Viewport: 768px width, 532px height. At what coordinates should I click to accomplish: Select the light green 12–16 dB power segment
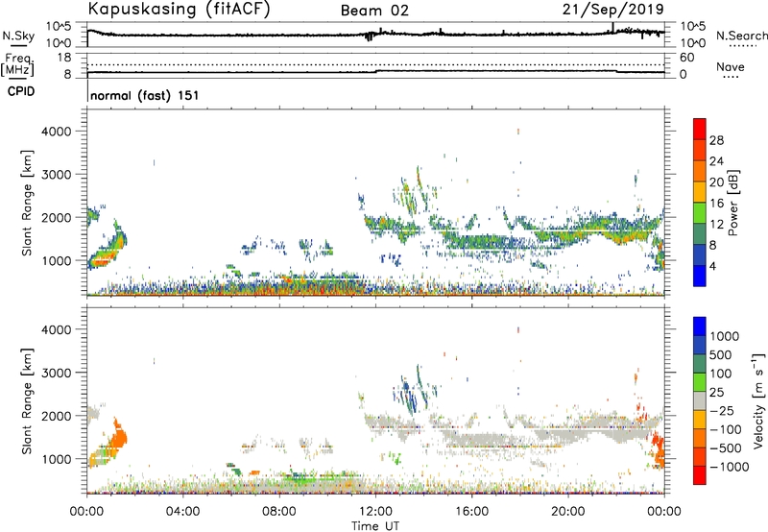tap(700, 212)
